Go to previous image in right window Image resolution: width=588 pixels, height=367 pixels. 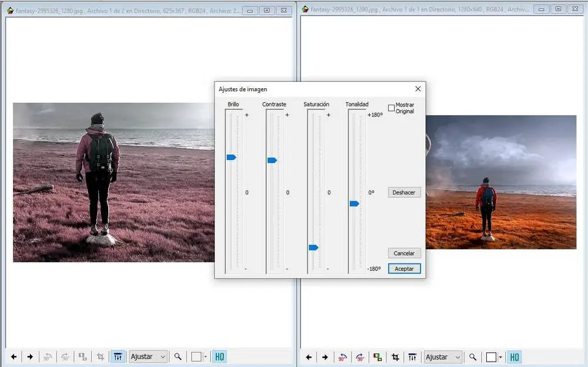pos(309,357)
